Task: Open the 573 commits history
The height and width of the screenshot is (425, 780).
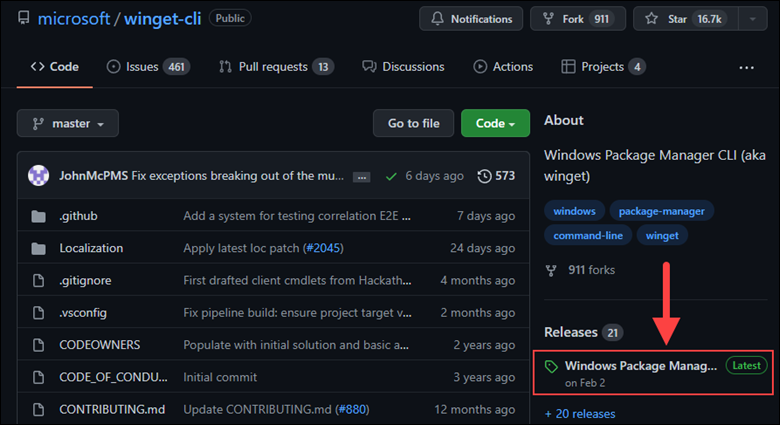Action: pos(496,176)
